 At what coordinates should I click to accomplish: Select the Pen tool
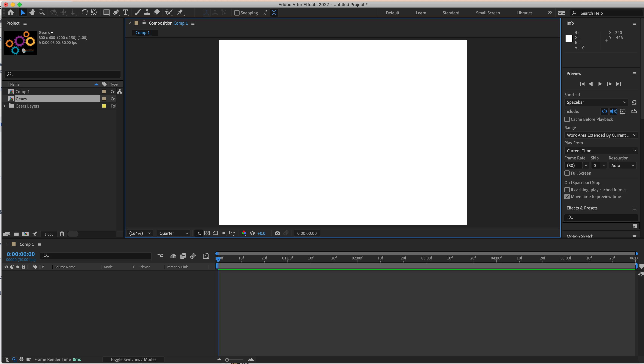click(116, 12)
